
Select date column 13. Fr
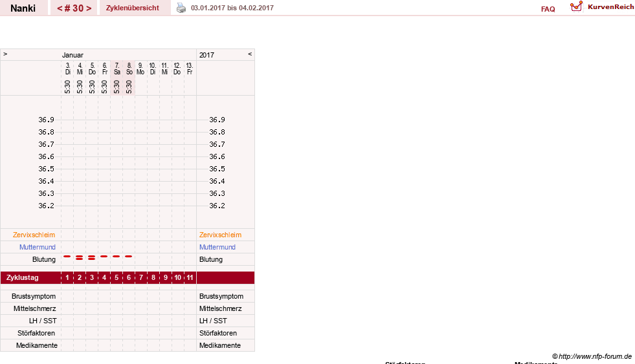190,69
